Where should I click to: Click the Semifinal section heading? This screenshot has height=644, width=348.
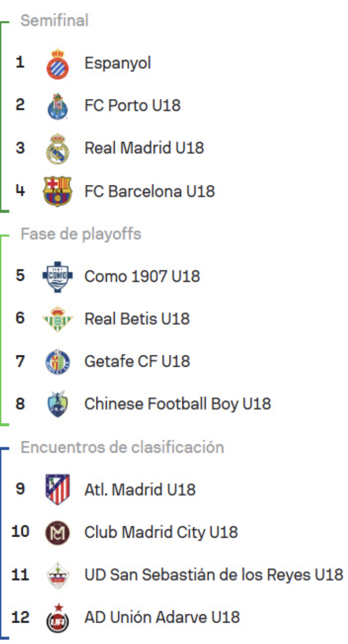(x=55, y=20)
